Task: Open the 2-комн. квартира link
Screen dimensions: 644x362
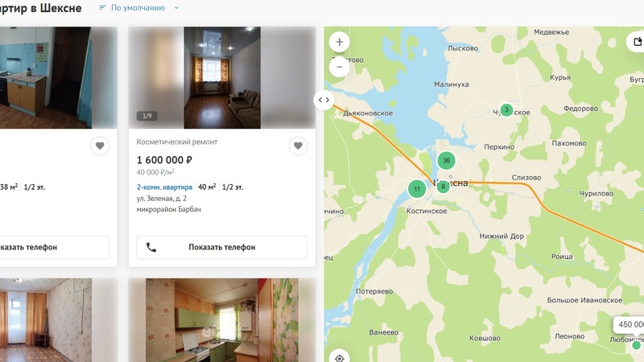Action: pos(164,187)
